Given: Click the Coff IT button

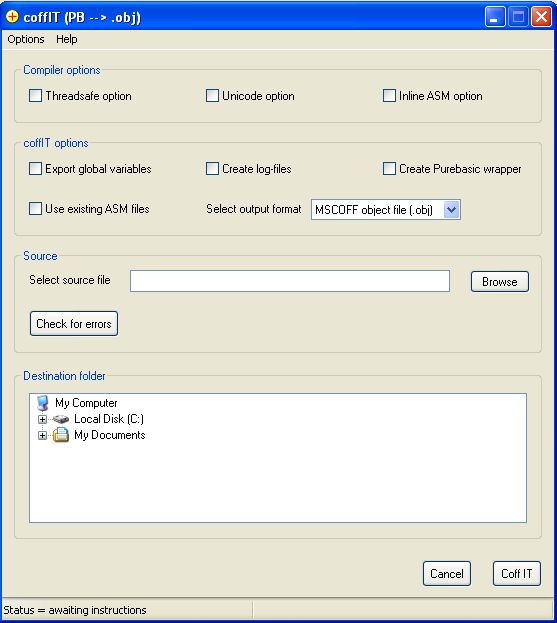Looking at the screenshot, I should pos(516,574).
